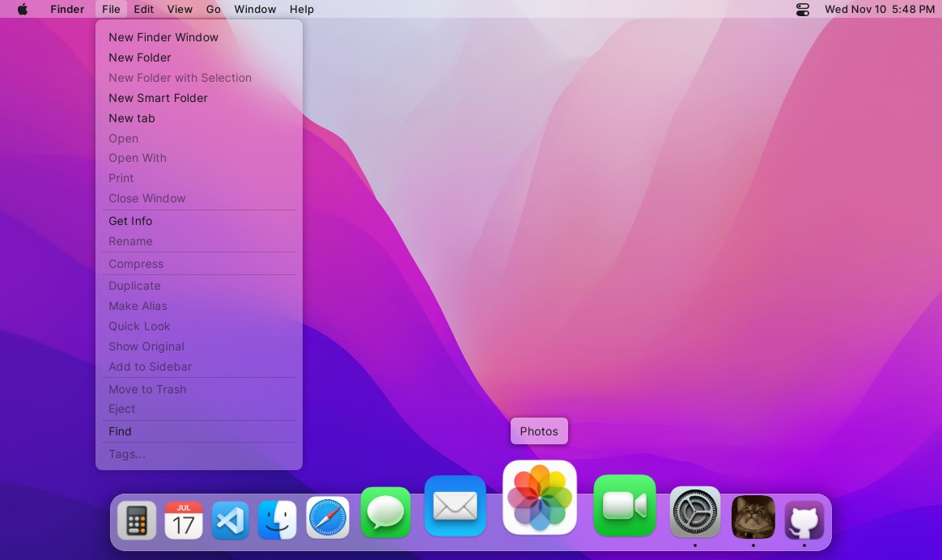Screen dimensions: 942x560
Task: Open System Preferences gear icon
Action: coord(695,512)
